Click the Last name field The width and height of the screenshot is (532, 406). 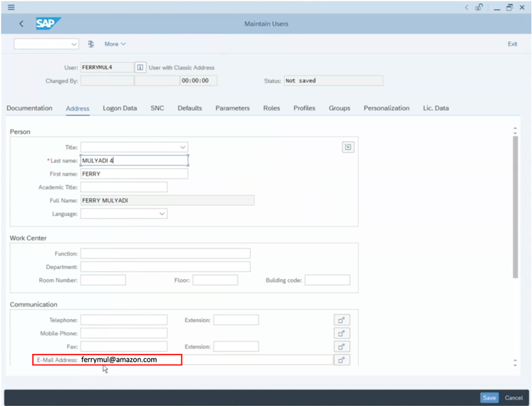tap(134, 160)
